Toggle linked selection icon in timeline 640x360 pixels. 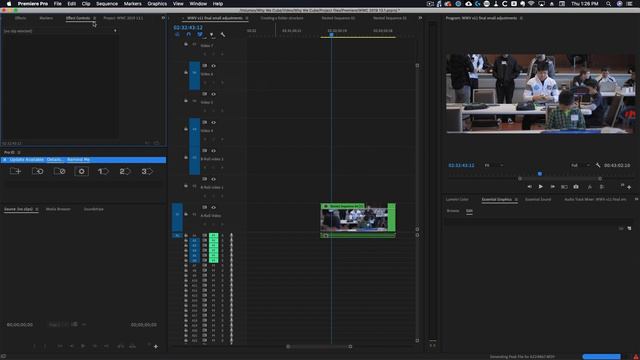[x=200, y=35]
